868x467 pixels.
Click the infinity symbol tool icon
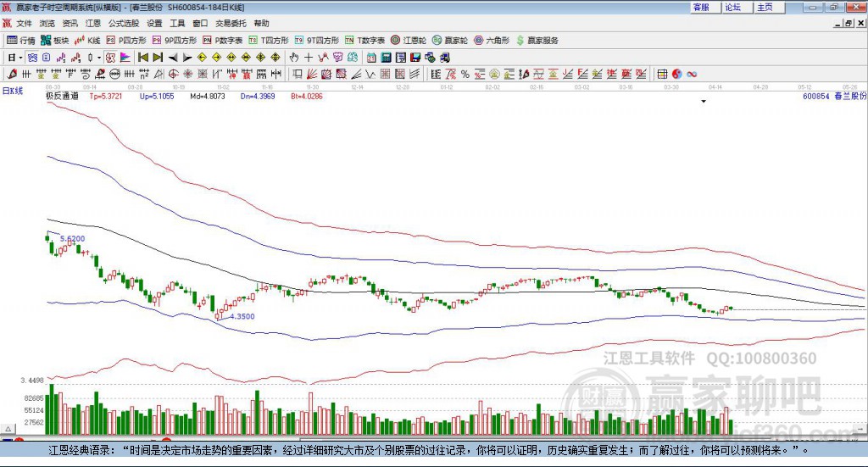coord(692,74)
